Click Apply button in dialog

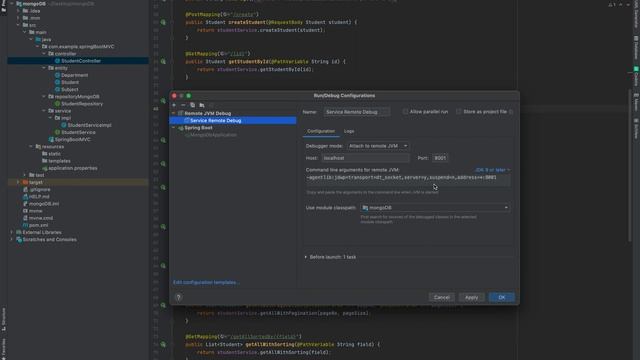point(471,298)
